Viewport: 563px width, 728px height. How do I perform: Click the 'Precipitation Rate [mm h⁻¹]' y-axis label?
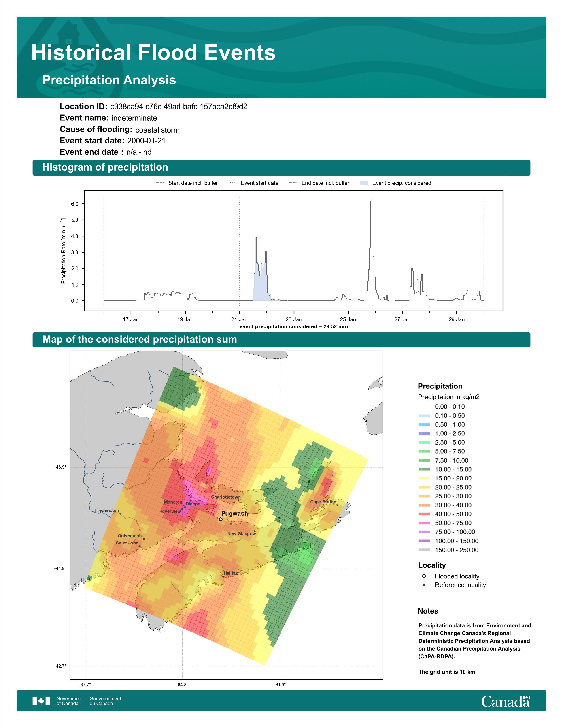pos(63,251)
